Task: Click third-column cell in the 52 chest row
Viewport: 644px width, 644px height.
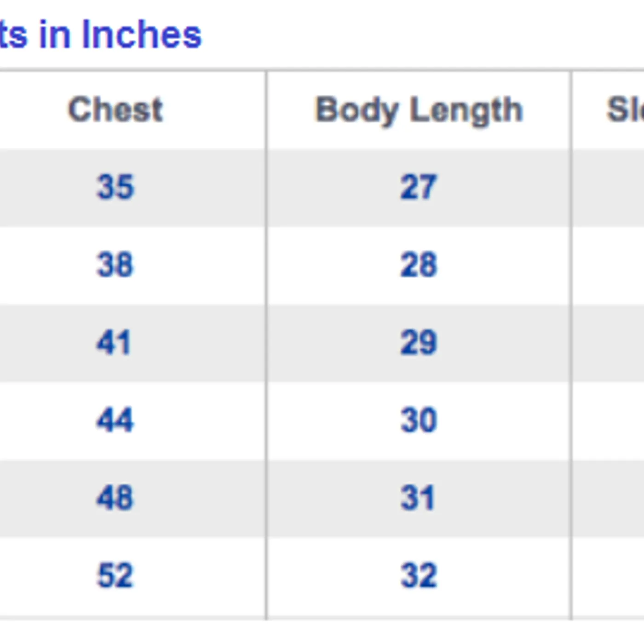Action: (608, 575)
